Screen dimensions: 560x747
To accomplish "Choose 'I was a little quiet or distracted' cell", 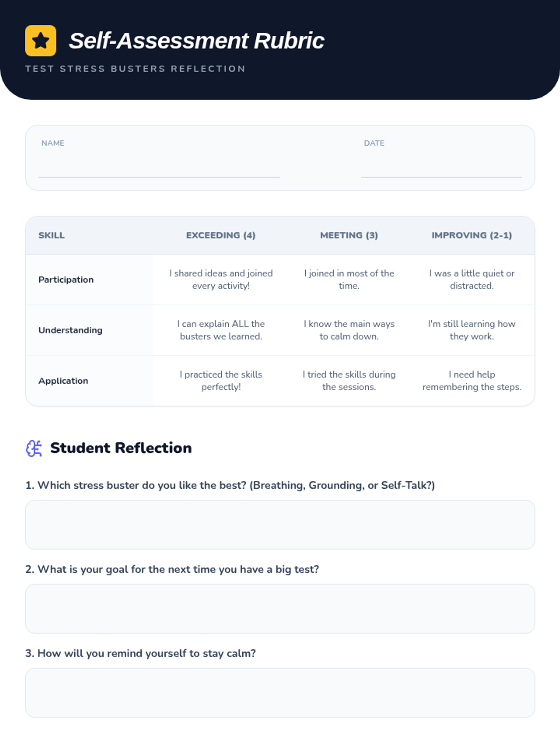I will 472,280.
